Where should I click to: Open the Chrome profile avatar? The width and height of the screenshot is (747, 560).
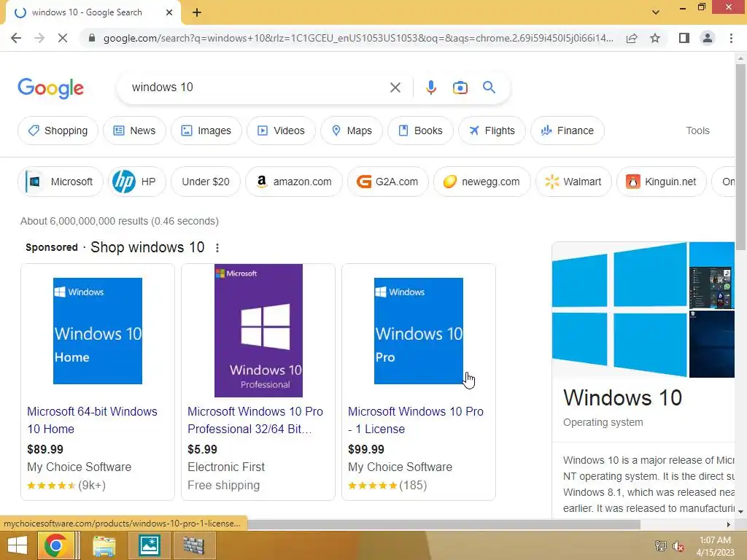coord(708,38)
